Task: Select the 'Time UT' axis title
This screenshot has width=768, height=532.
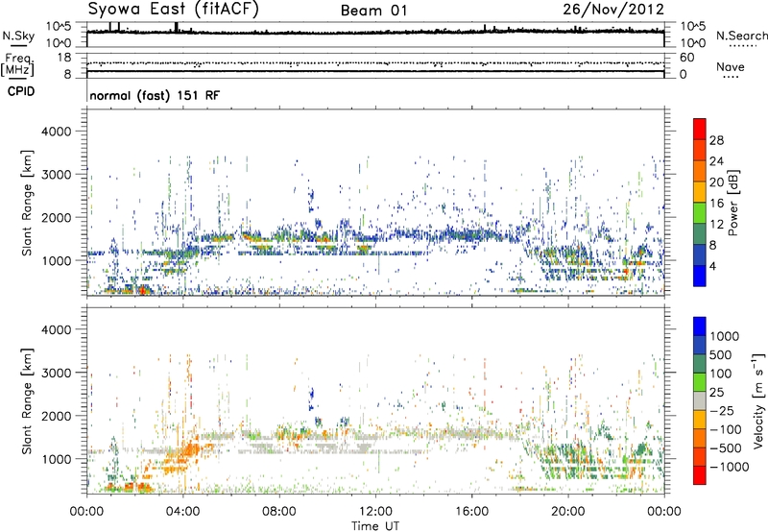Action: pyautogui.click(x=375, y=526)
